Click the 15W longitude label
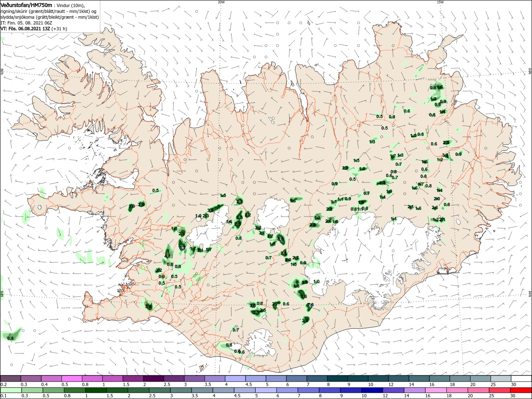 pyautogui.click(x=440, y=2)
